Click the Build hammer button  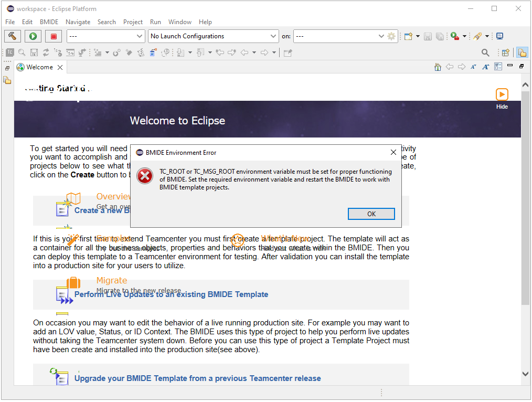pyautogui.click(x=13, y=36)
